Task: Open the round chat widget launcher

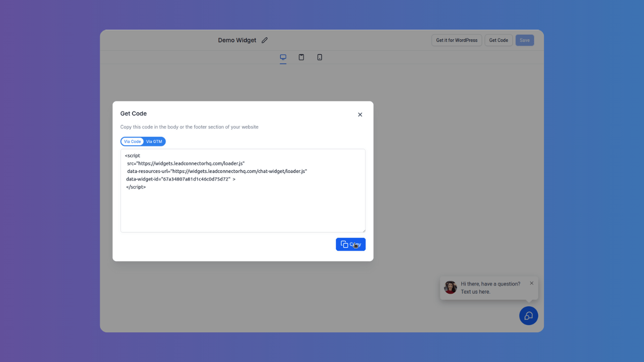Action: click(529, 316)
